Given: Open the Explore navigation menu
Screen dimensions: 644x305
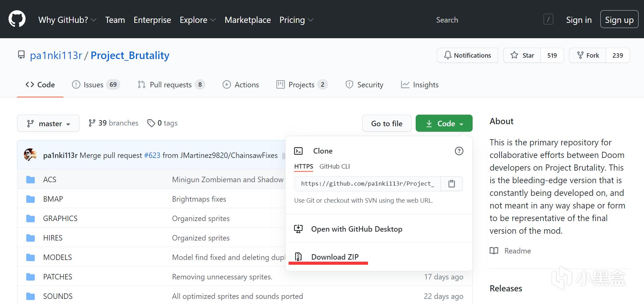Looking at the screenshot, I should pos(197,20).
